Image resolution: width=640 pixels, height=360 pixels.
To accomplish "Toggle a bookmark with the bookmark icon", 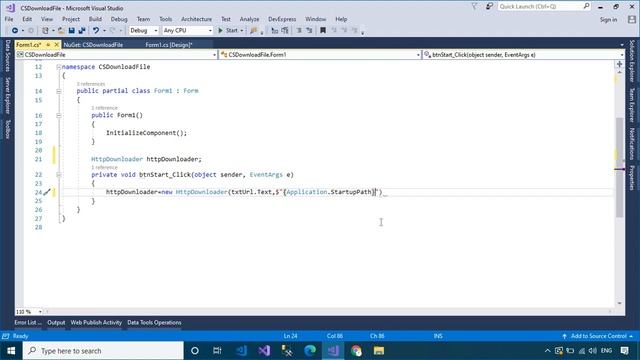I will coord(323,31).
